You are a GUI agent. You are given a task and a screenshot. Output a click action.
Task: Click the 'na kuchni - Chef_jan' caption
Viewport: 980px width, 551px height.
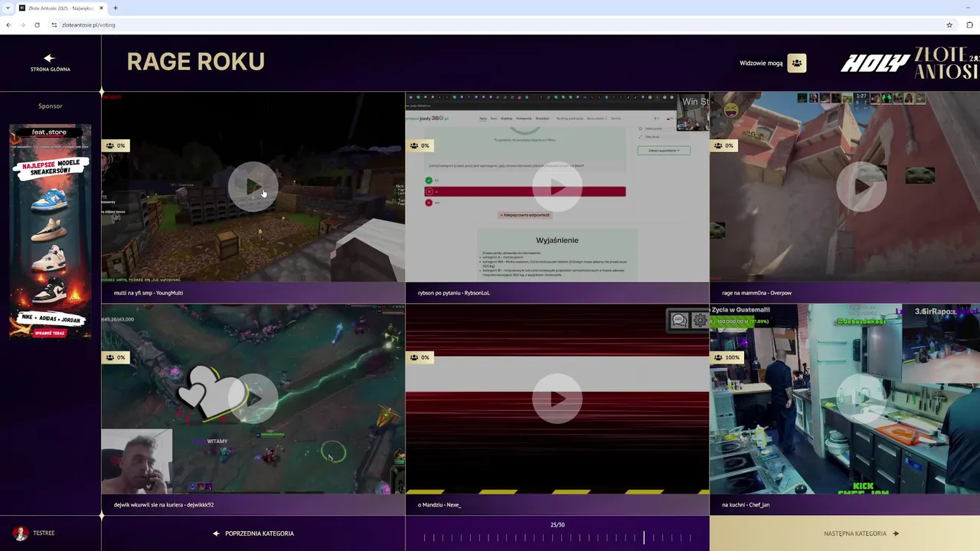click(x=746, y=504)
